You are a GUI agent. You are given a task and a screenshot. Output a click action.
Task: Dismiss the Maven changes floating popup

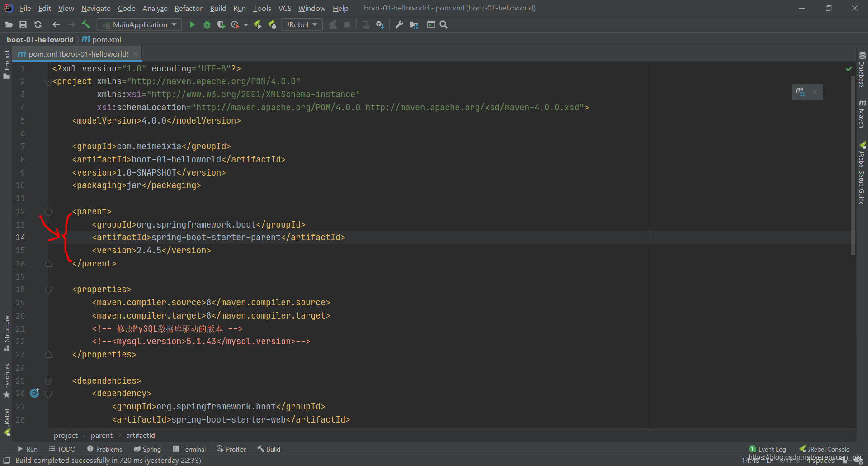[x=815, y=92]
